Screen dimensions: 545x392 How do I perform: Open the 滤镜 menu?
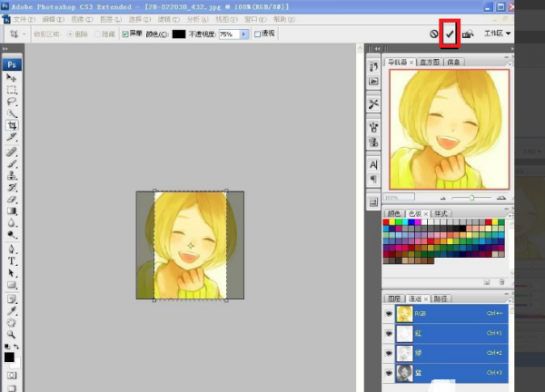coord(169,19)
